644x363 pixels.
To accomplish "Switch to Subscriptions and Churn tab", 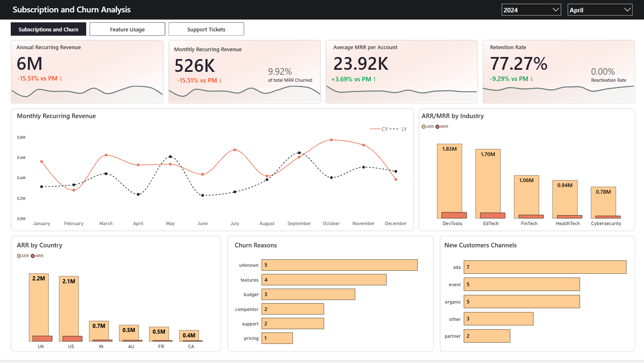I will 48,29.
